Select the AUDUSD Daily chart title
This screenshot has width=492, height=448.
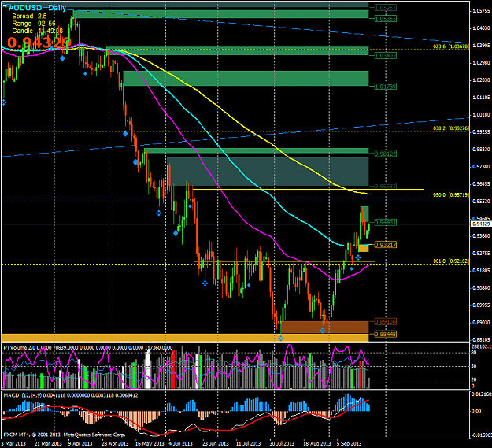(37, 8)
